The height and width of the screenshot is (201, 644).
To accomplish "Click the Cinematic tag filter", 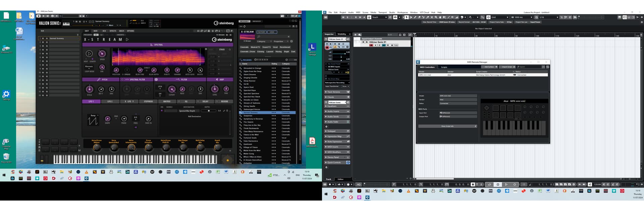I will pyautogui.click(x=245, y=47).
